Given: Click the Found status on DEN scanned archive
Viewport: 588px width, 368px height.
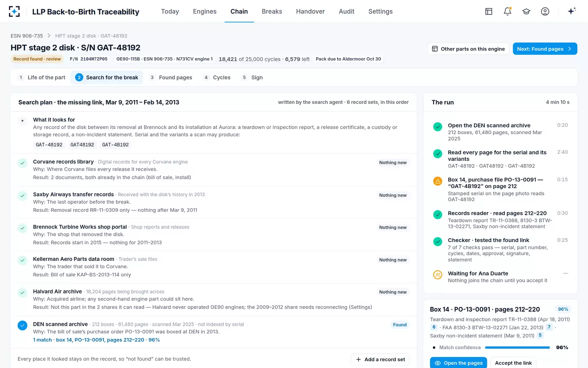Looking at the screenshot, I should coord(400,325).
